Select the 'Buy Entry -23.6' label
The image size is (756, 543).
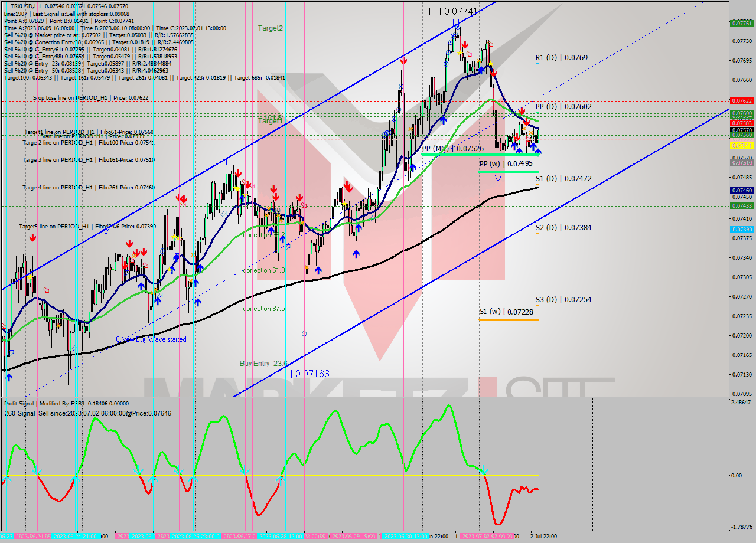[263, 364]
